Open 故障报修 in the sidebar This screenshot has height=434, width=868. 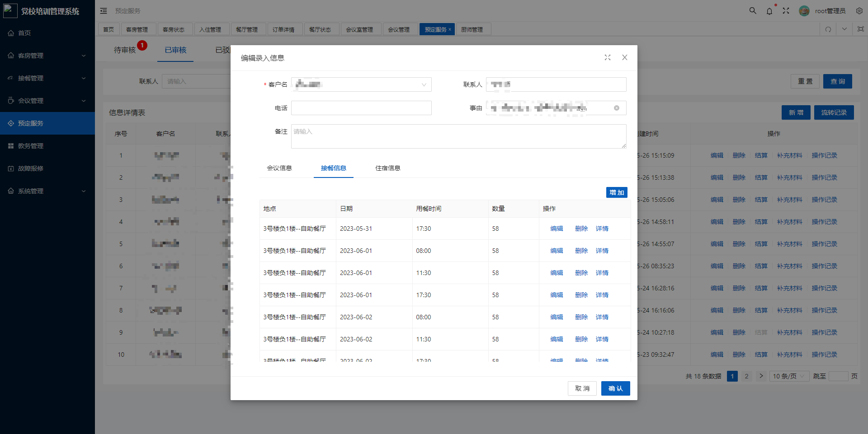[47, 168]
